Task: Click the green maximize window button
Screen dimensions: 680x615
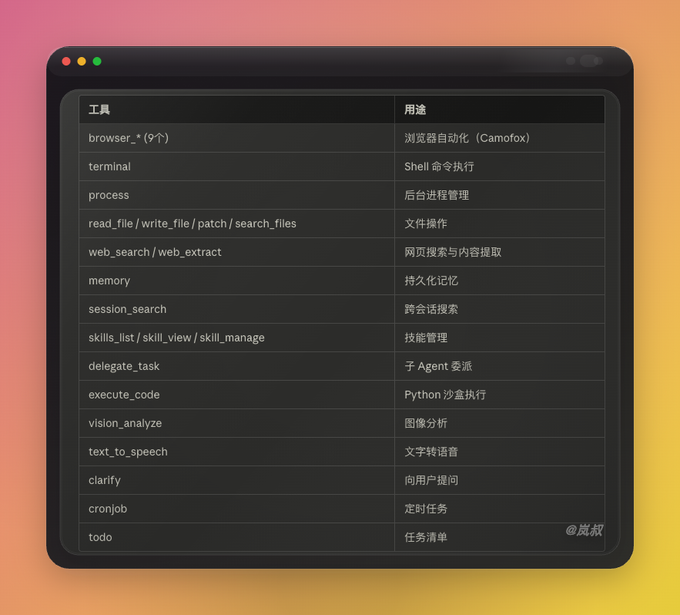Action: [x=97, y=61]
